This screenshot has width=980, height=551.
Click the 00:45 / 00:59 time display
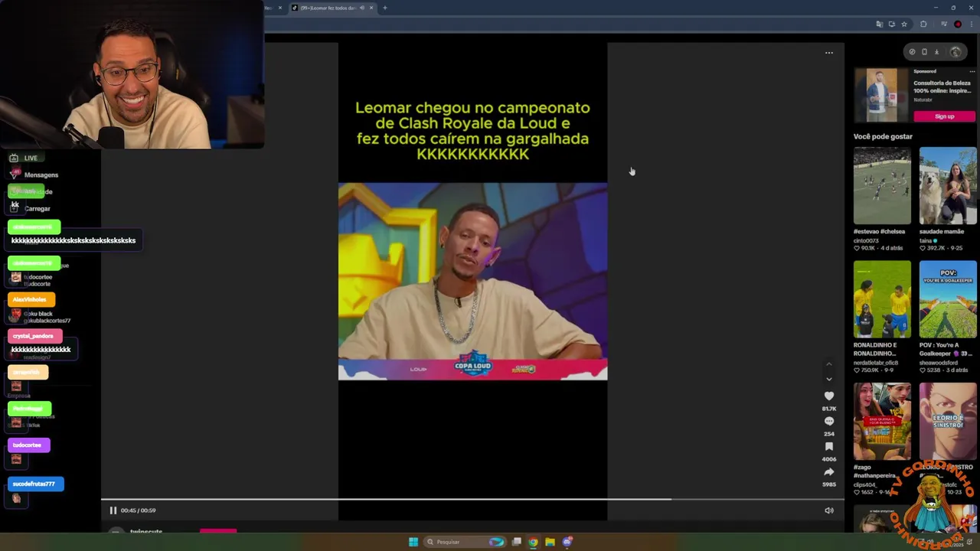(x=138, y=510)
